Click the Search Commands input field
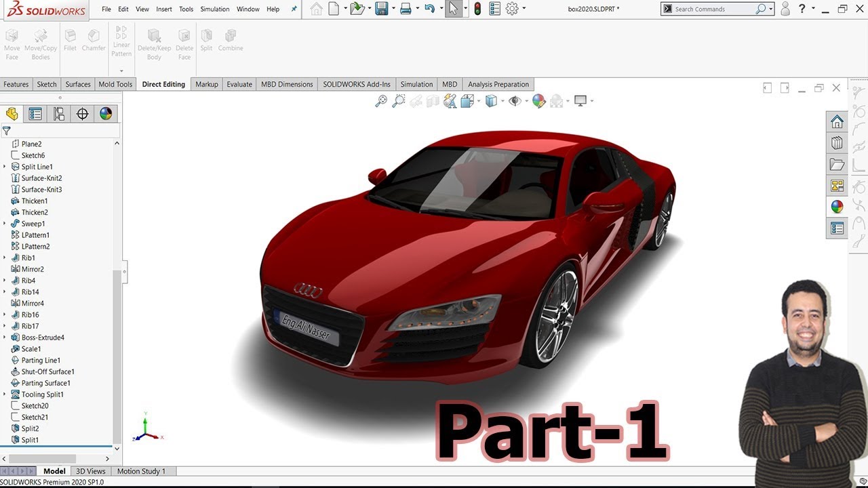The image size is (868, 488). pyautogui.click(x=713, y=9)
